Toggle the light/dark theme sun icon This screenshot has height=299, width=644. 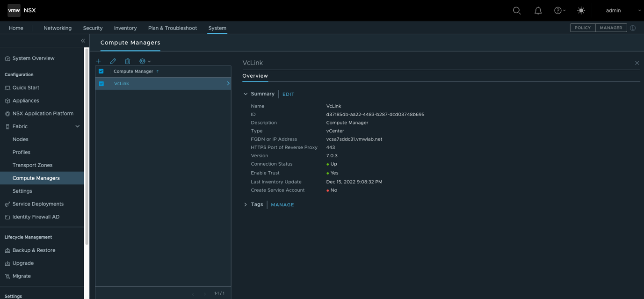point(581,10)
